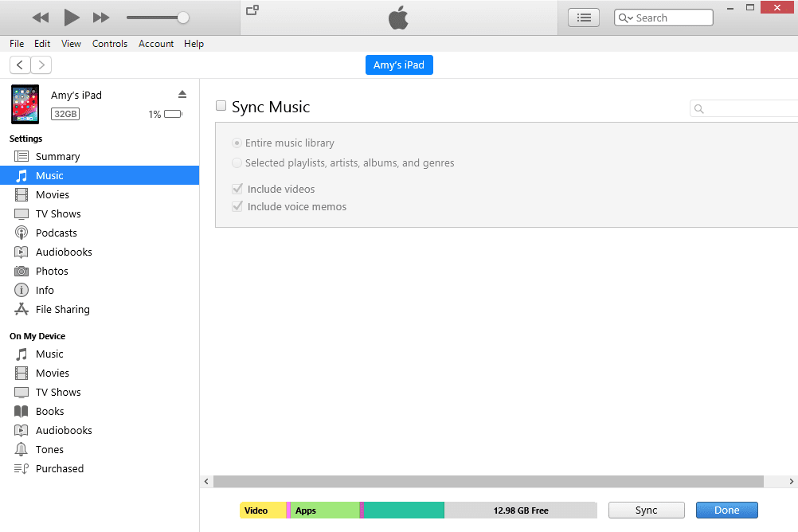Go forward with the right arrow button
798x532 pixels.
tap(41, 65)
